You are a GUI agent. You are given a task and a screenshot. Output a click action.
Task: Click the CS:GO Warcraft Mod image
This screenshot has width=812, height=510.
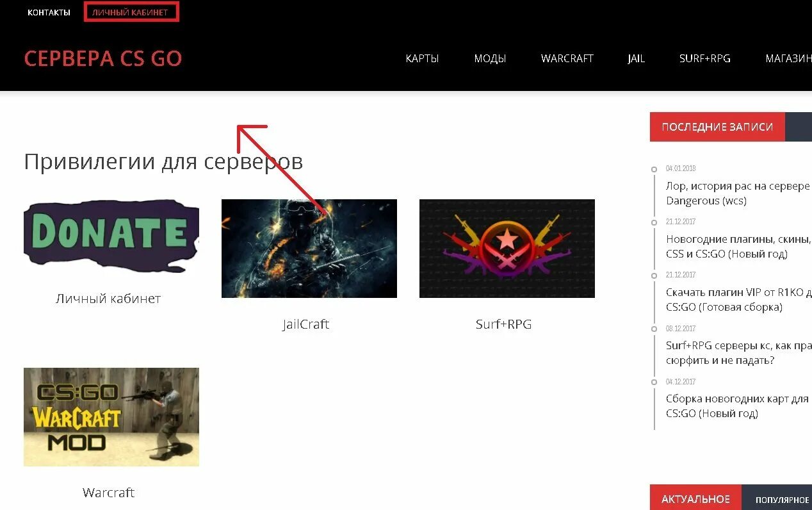pos(111,417)
